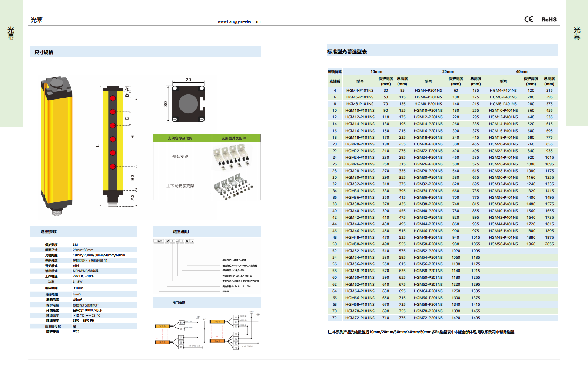
Task: Click the 防护等级 parameter label
Action: tap(52, 331)
